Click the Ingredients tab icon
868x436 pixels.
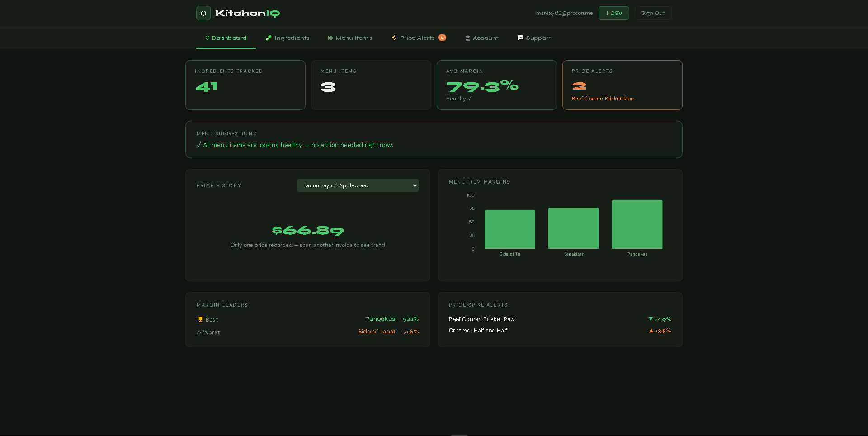tap(269, 38)
